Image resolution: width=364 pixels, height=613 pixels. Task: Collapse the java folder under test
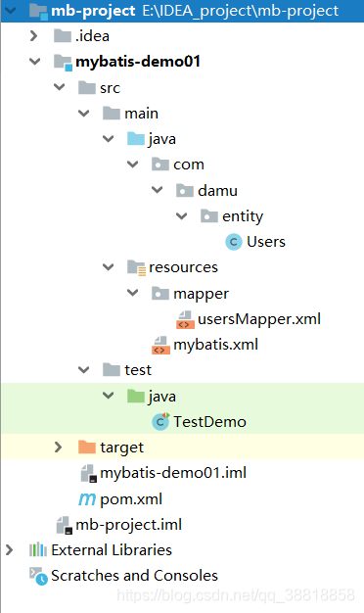point(109,396)
